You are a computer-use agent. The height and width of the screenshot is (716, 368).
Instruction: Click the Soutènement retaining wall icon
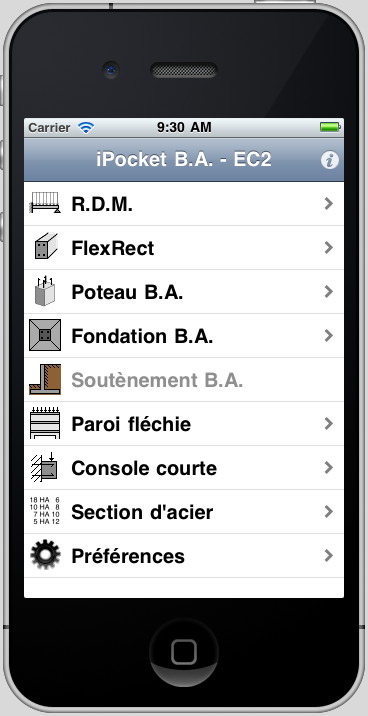click(45, 379)
